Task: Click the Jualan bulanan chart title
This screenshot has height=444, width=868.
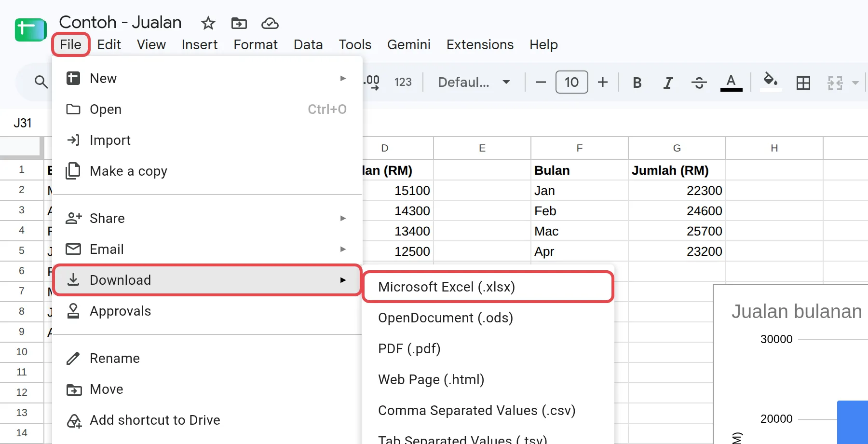Action: (x=797, y=311)
